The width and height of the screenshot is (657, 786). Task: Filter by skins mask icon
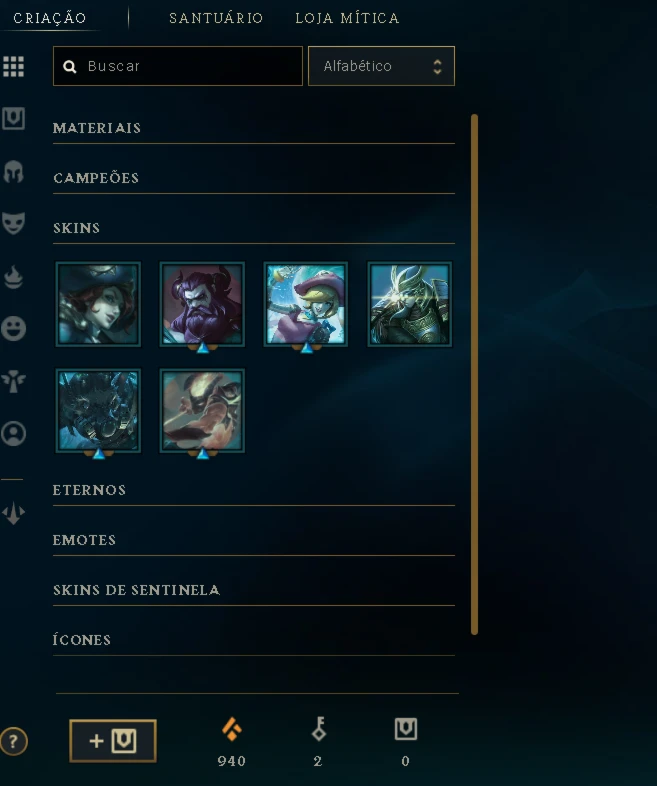[x=14, y=223]
